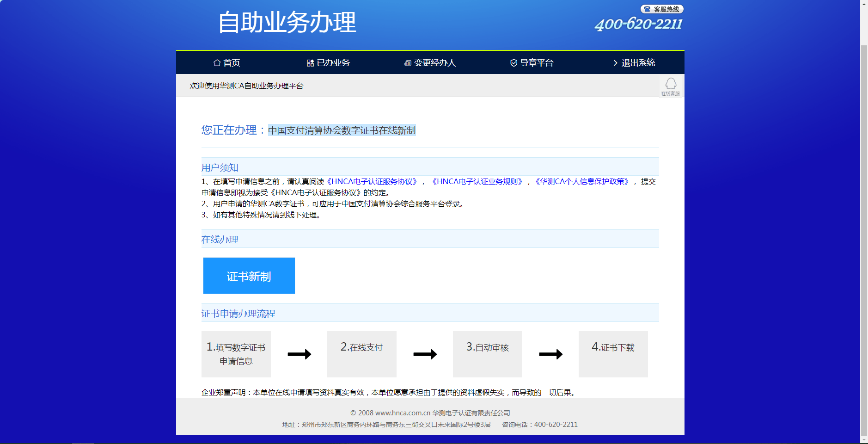
Task: Click the 证书新制 button
Action: (x=249, y=276)
